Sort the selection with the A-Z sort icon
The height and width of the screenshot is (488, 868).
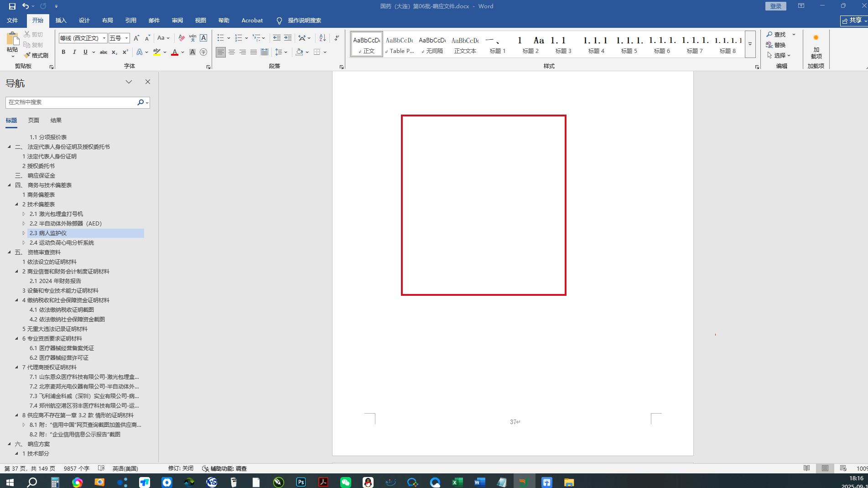pyautogui.click(x=322, y=38)
